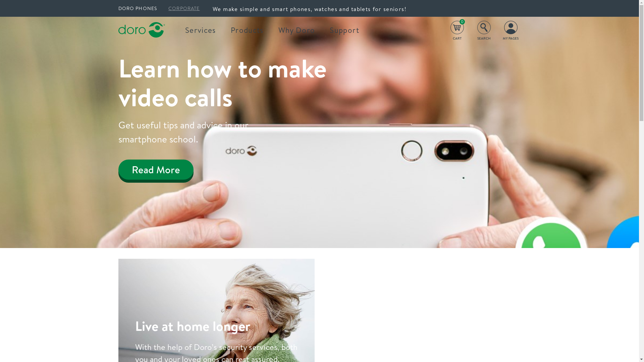Click the CART label under the icon
644x362 pixels.
(x=457, y=39)
